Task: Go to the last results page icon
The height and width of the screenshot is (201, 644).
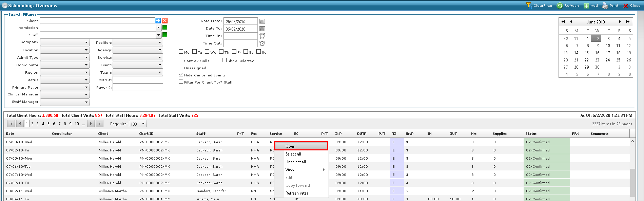Action: coord(99,124)
